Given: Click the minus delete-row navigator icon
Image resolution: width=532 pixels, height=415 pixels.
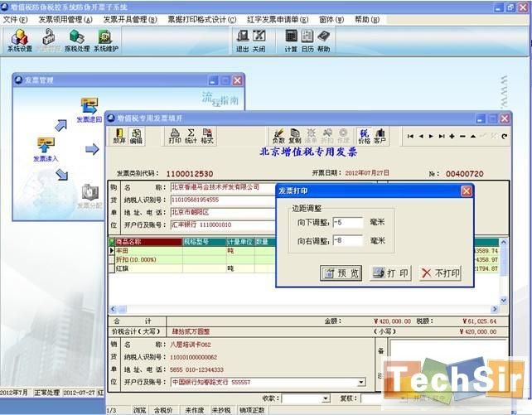Looking at the screenshot, I should 462,137.
